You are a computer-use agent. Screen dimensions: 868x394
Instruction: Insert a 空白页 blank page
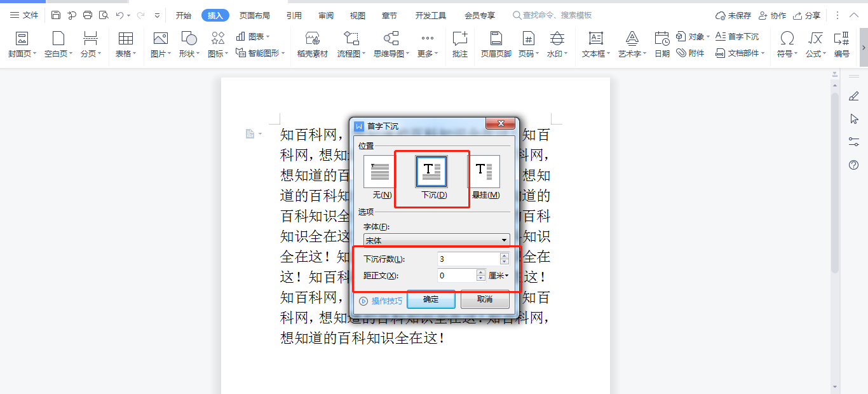pyautogui.click(x=58, y=44)
